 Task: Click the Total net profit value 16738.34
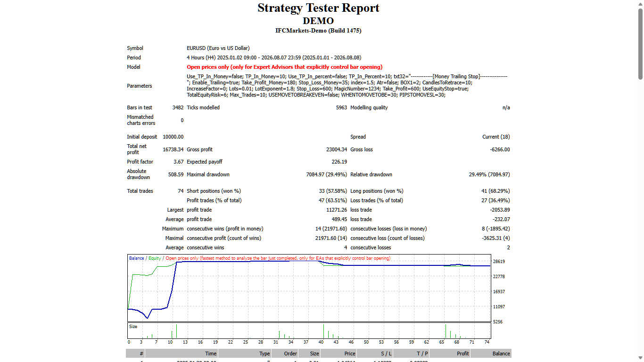click(173, 149)
